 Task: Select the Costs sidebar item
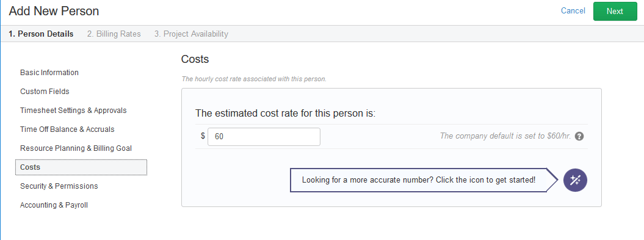[81, 167]
